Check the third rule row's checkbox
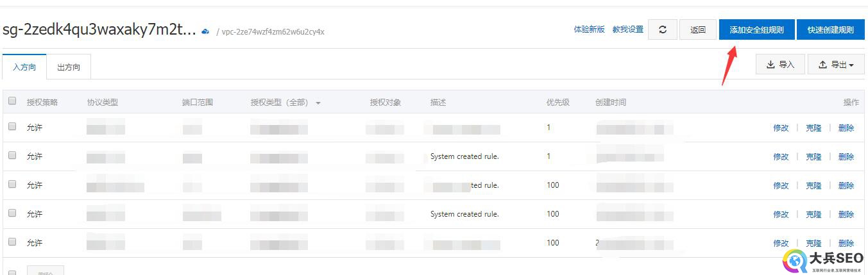The height and width of the screenshot is (275, 868). [12, 185]
